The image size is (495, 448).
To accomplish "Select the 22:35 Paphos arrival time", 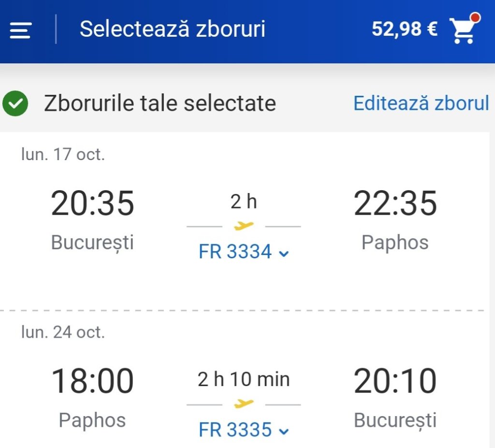I will click(395, 203).
